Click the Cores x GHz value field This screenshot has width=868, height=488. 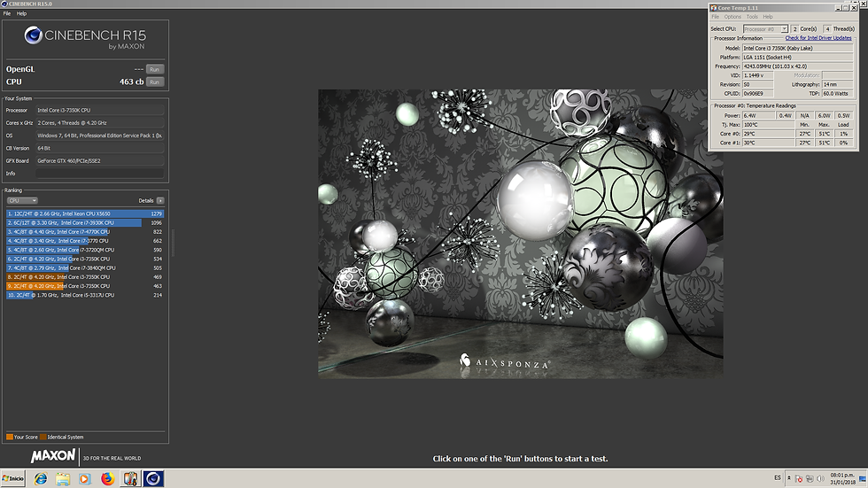coord(100,123)
